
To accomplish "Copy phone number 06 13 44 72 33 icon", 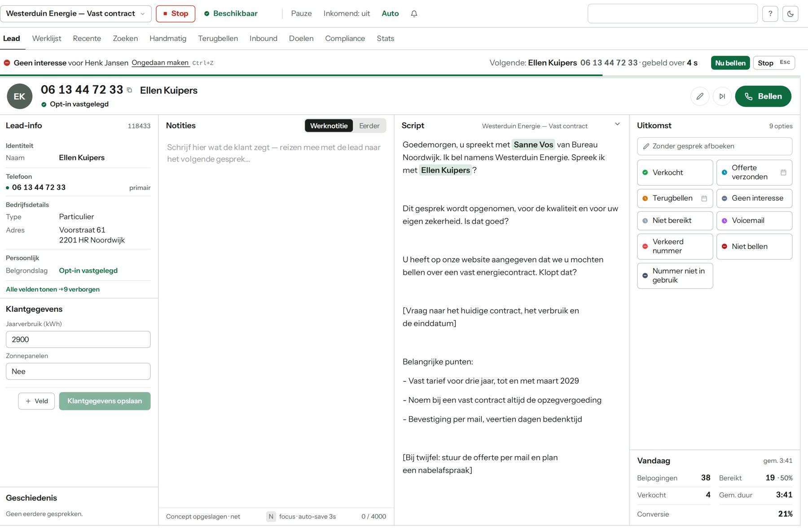I will click(129, 90).
